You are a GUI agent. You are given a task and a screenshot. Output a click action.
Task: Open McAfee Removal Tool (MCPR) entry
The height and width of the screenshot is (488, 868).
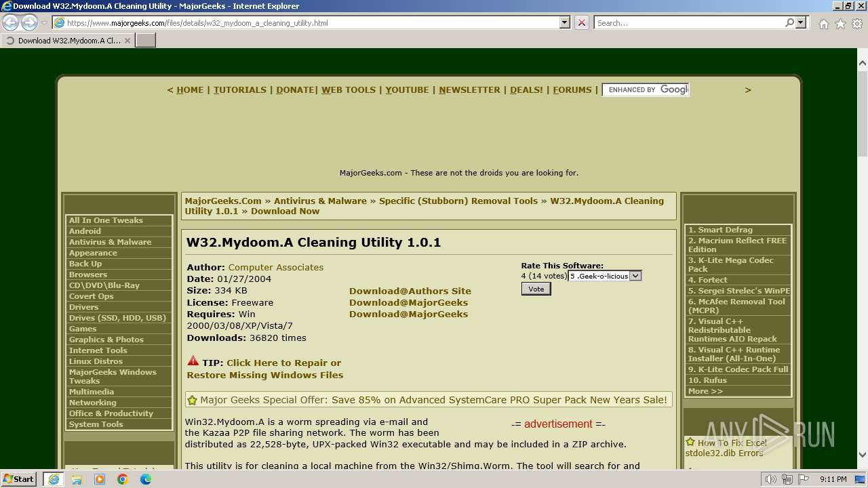tap(738, 306)
